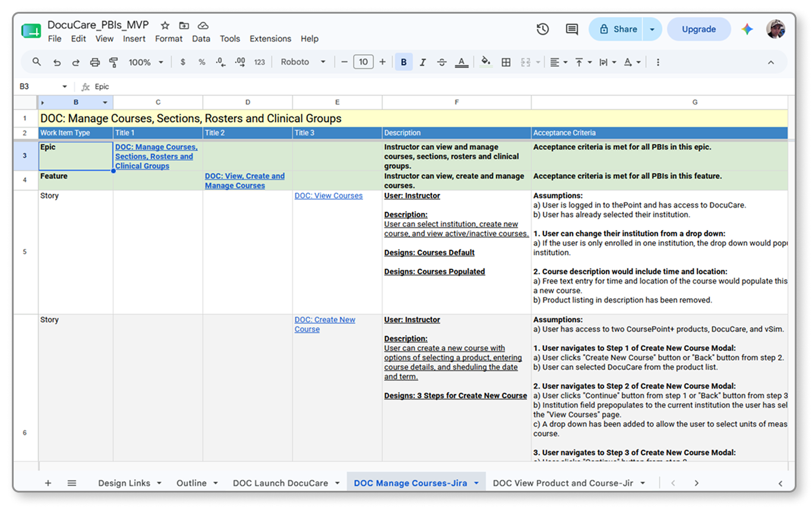Open the Data menu
The width and height of the screenshot is (812, 508).
point(201,39)
